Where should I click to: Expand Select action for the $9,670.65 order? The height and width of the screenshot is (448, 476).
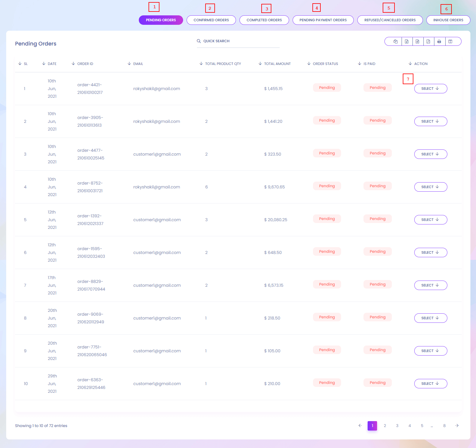click(430, 187)
